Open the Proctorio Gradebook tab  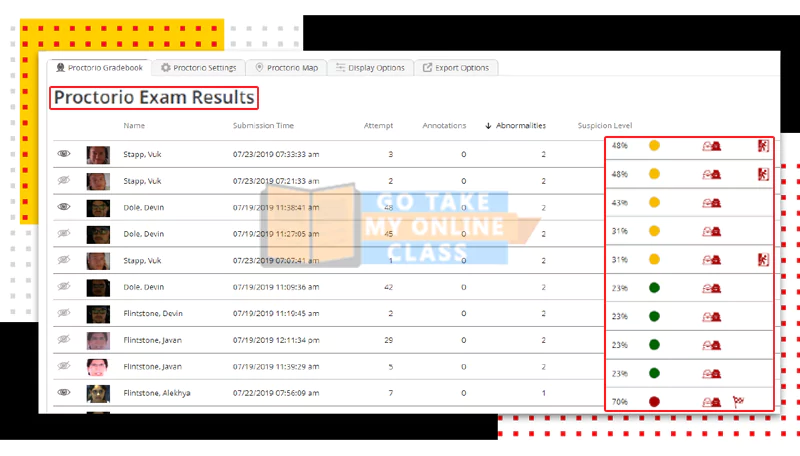99,67
